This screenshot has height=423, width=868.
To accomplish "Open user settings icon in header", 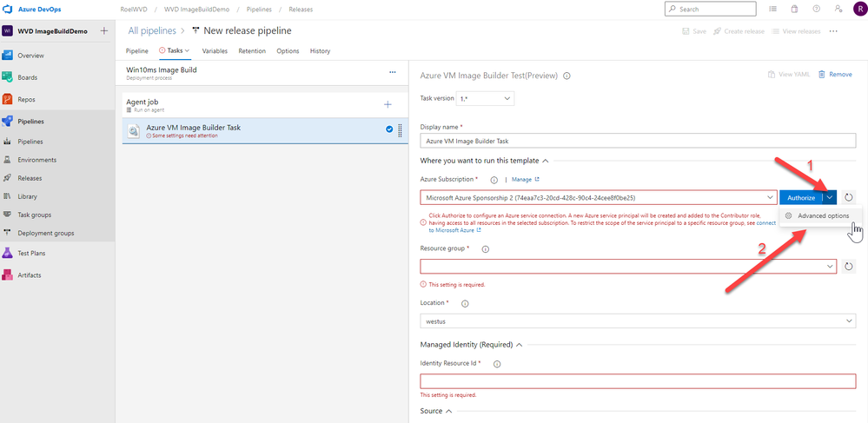I will (838, 10).
